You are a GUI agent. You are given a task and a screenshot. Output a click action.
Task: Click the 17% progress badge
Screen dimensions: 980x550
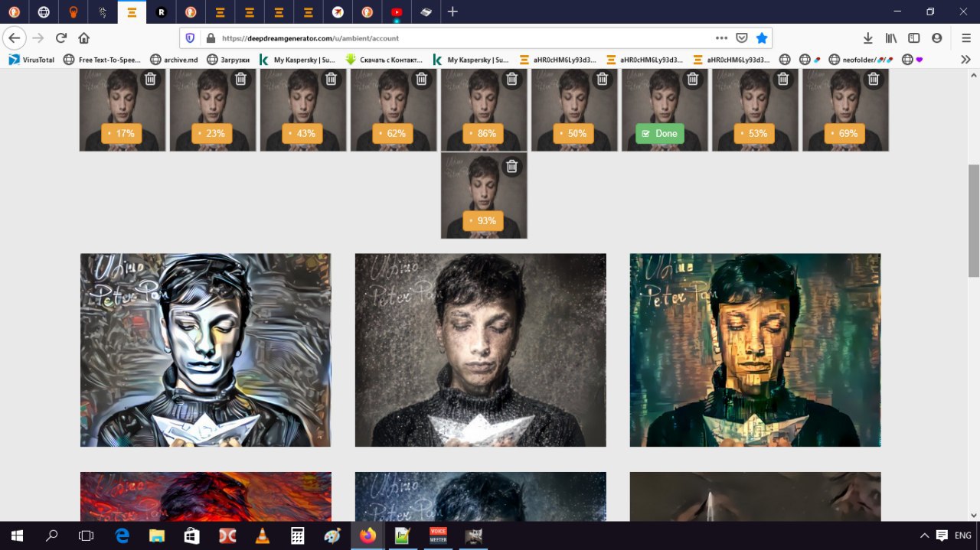[x=122, y=133]
